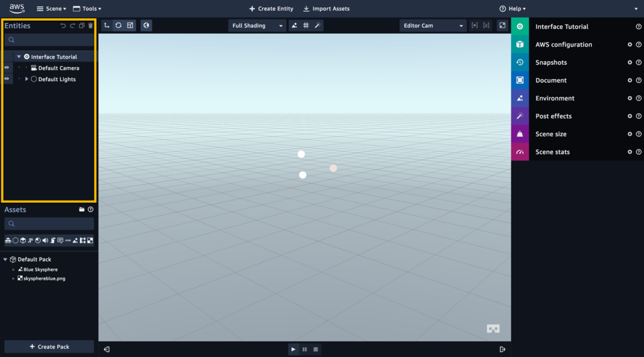Filter assets by material sphere icon
Screen dimensions: 644x357
pos(38,241)
